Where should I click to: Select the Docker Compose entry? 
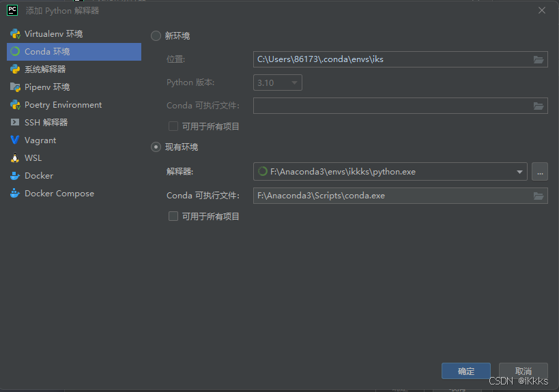click(74, 194)
